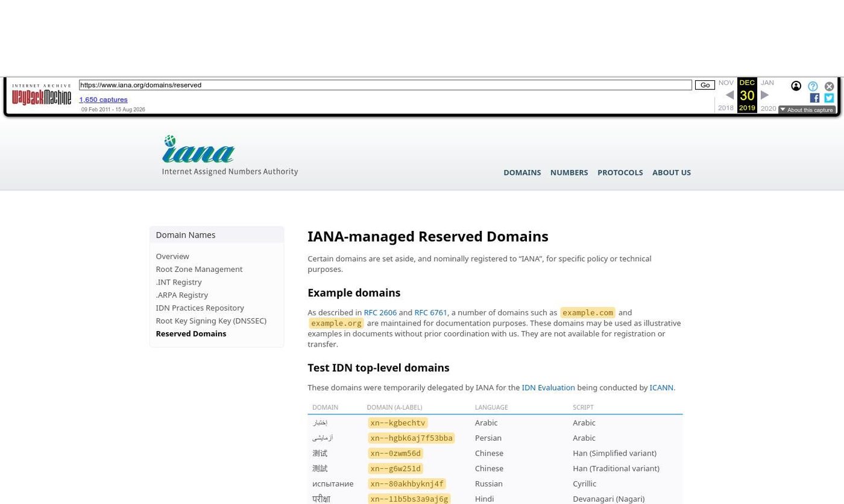The image size is (844, 504).
Task: Click the xn--0zwm56d A-label cell
Action: [395, 453]
